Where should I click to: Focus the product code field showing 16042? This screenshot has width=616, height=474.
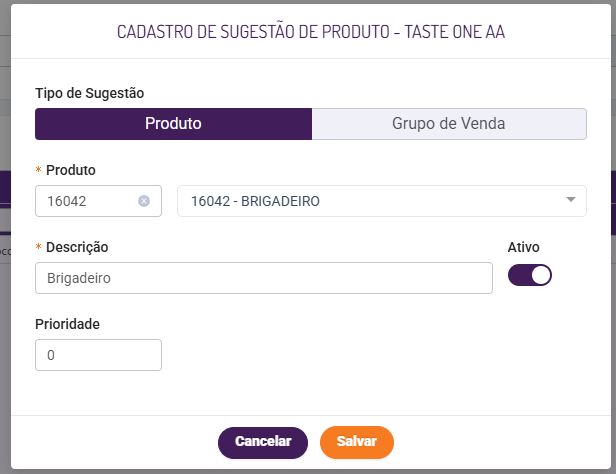tap(88, 201)
